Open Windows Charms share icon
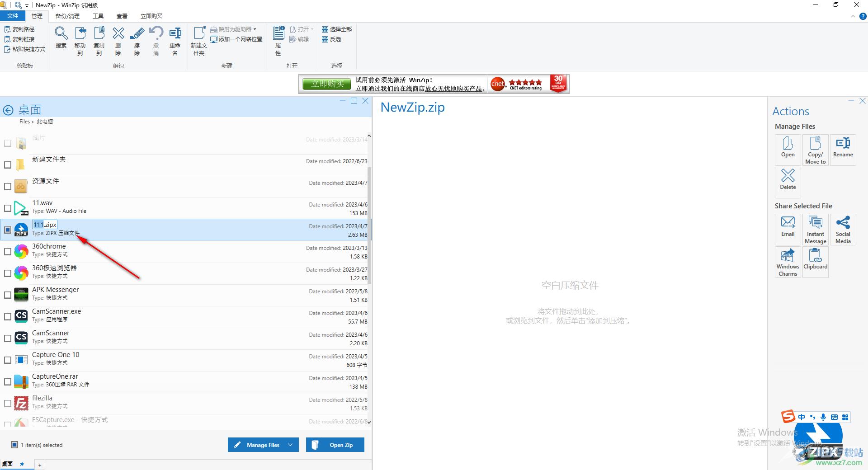This screenshot has width=868, height=470. click(788, 262)
